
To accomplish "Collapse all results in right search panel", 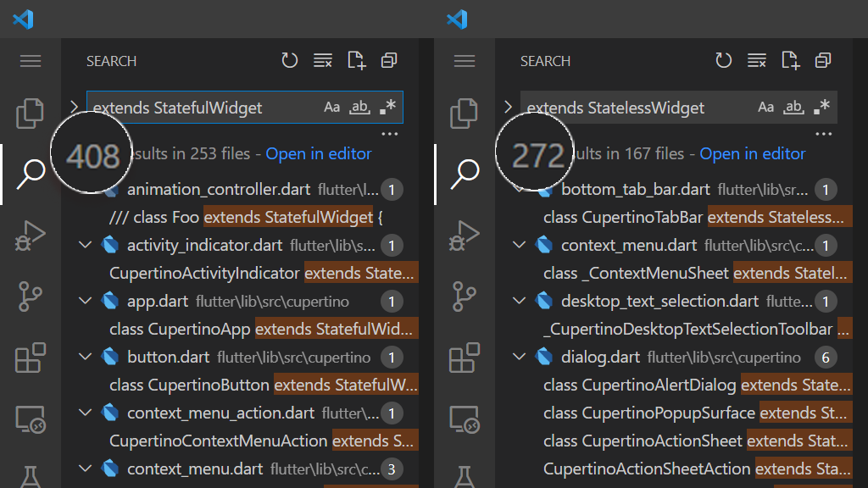I will point(823,60).
